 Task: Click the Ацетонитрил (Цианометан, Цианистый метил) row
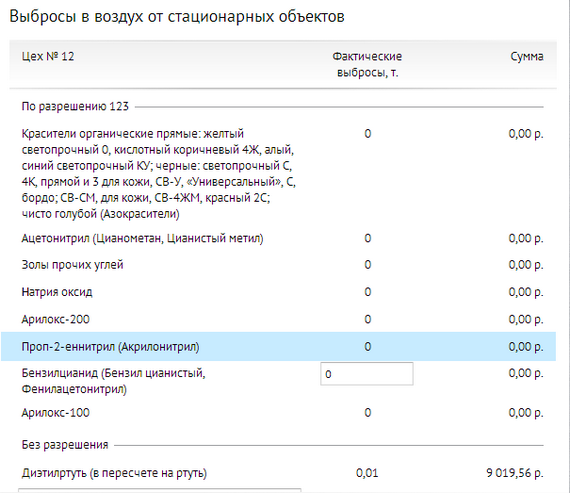click(x=282, y=239)
